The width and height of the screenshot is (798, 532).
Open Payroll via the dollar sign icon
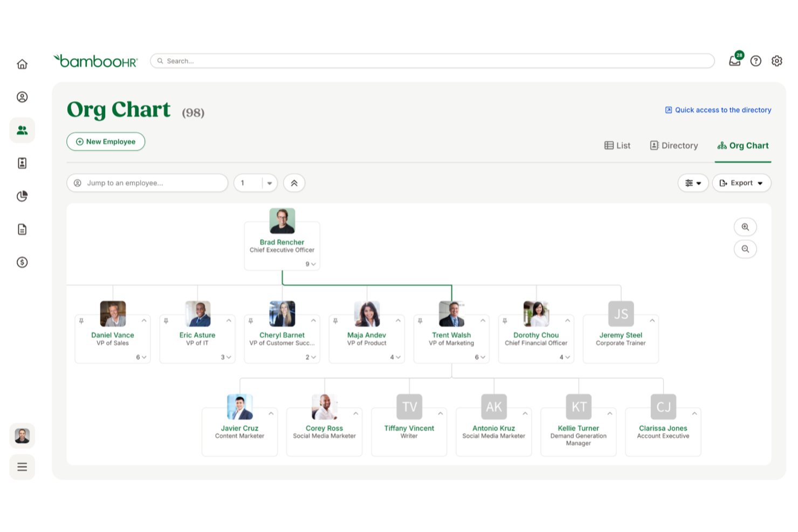tap(22, 262)
